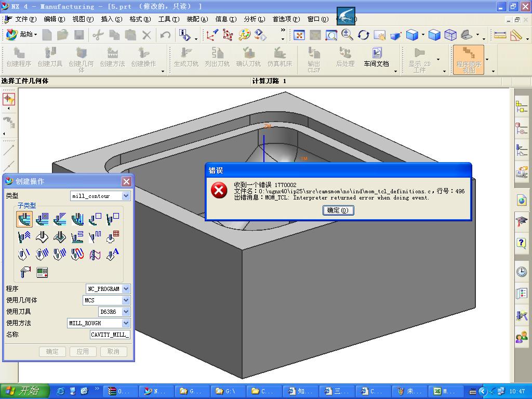Open the 使用方法 MILL_ROUGH dropdown

(x=126, y=323)
